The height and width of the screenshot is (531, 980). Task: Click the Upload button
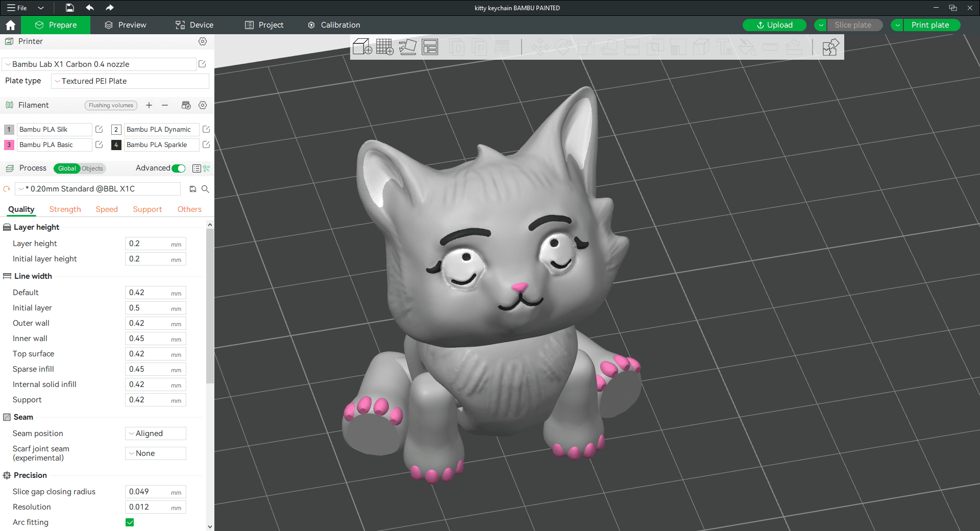click(774, 25)
